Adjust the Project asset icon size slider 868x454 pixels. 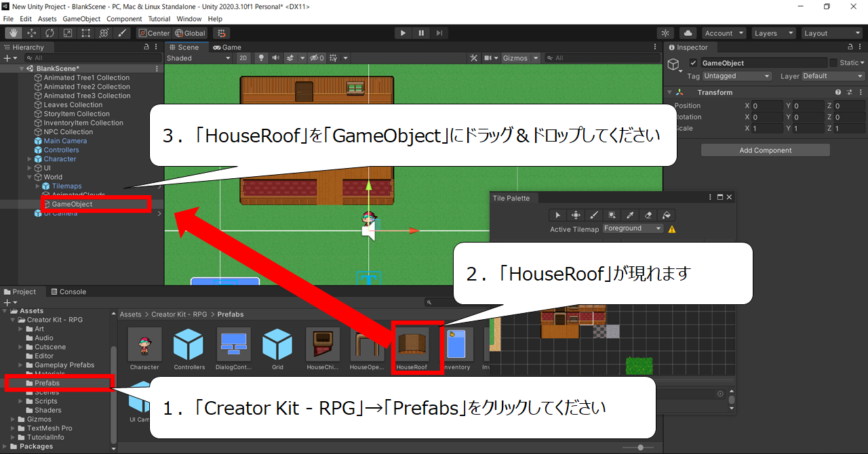pyautogui.click(x=640, y=448)
